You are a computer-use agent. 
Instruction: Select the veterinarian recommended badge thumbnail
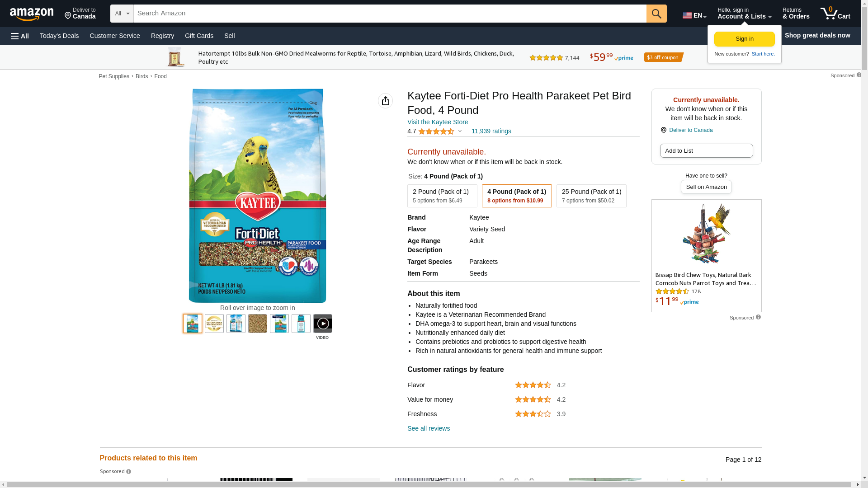coord(214,324)
